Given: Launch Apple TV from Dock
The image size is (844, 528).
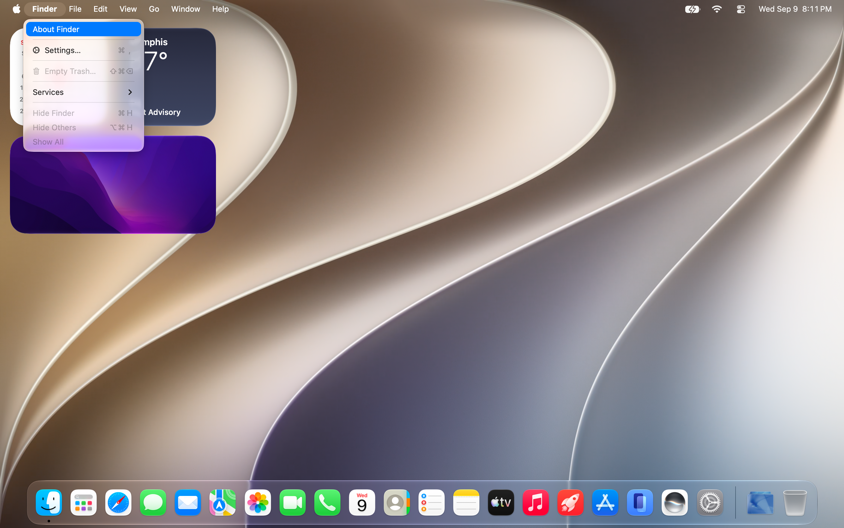Looking at the screenshot, I should point(501,503).
